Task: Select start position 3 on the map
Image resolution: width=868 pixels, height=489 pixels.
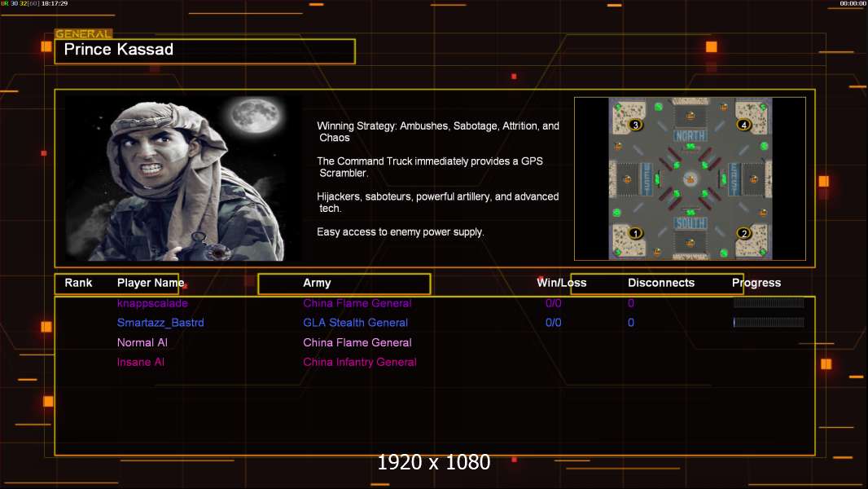Action: click(x=635, y=125)
